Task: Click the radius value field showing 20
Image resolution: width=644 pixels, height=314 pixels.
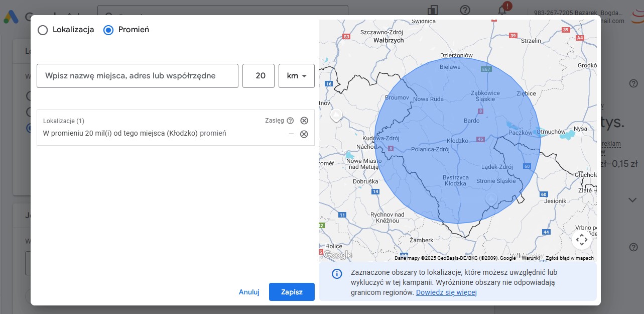Action: [258, 76]
